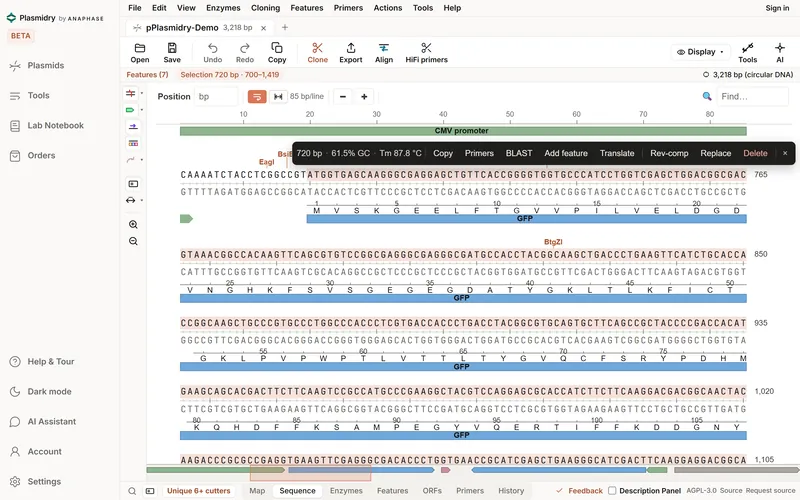The image size is (800, 500).
Task: Check the Description Panel checkbox
Action: coord(612,491)
